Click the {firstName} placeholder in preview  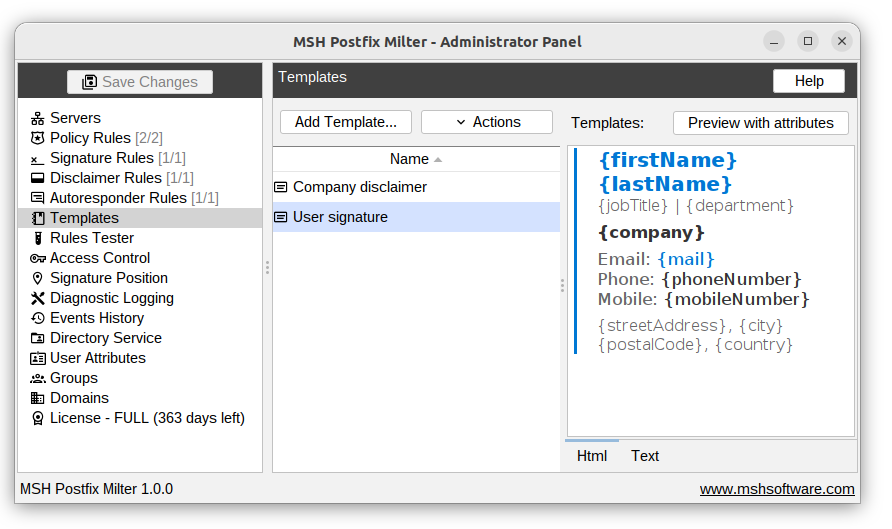click(x=668, y=160)
